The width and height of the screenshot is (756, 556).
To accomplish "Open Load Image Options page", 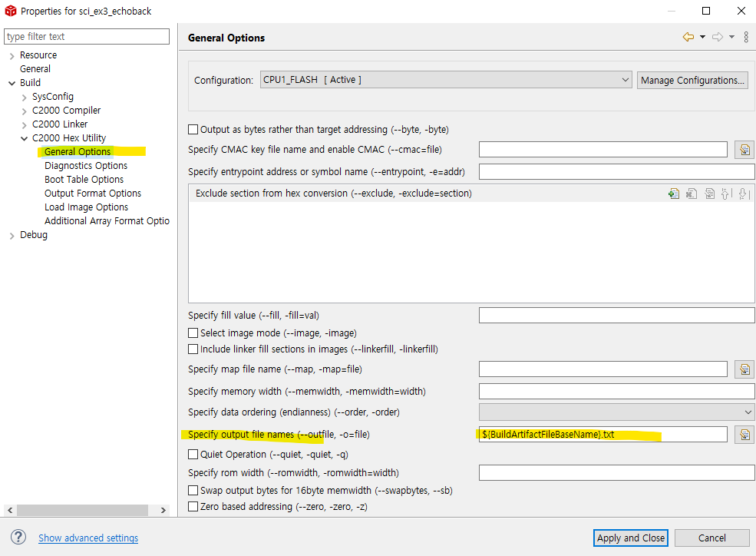I will [x=86, y=207].
